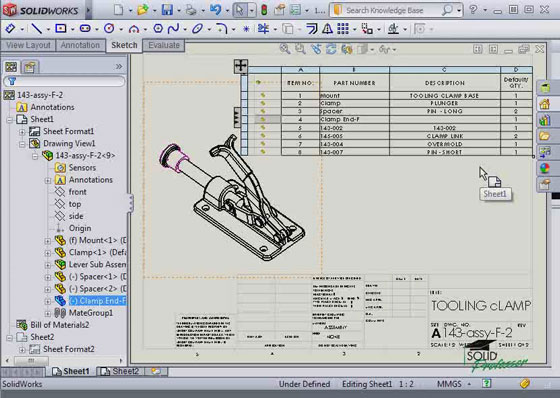Switch to the Evaluate tab
Image resolution: width=560 pixels, height=398 pixels.
coord(164,45)
